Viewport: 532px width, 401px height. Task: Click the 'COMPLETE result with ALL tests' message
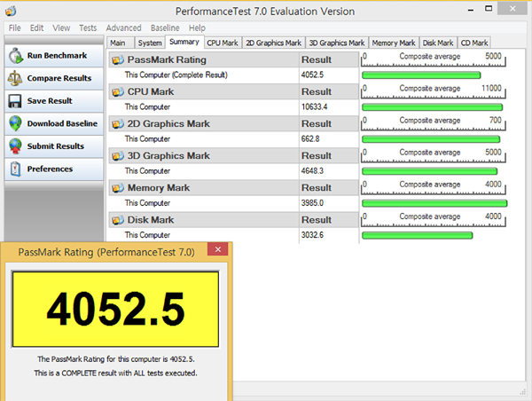pyautogui.click(x=115, y=373)
